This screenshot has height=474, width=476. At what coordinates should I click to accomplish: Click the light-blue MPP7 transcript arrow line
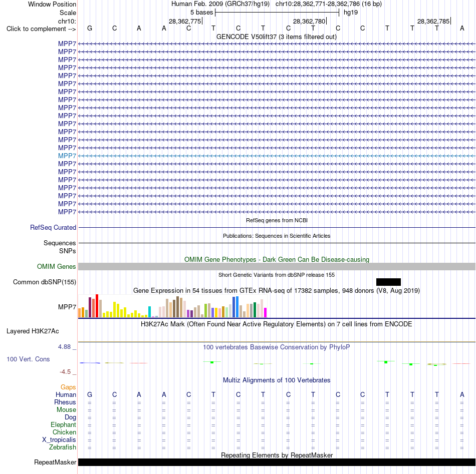tap(277, 156)
